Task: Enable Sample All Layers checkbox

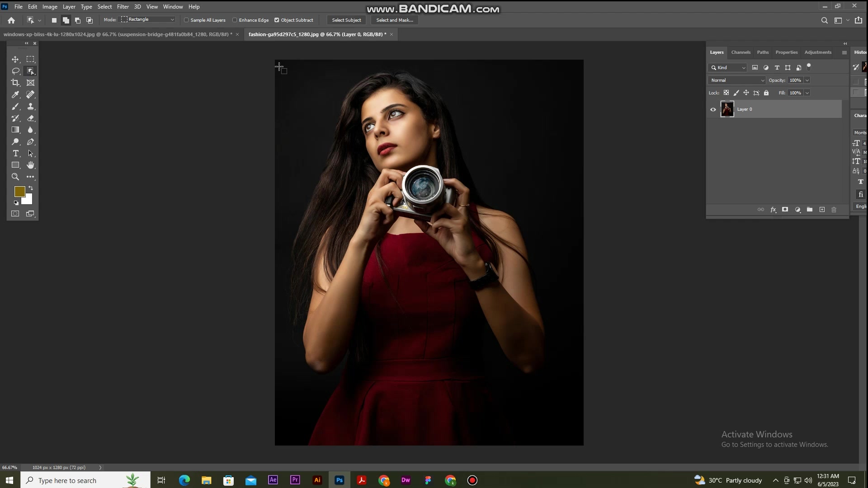Action: (x=186, y=20)
